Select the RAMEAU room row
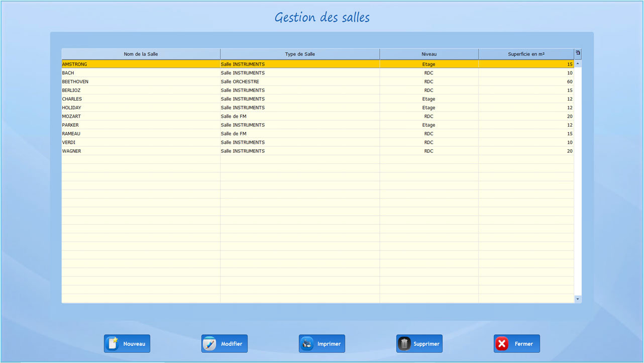Screen dimensions: 644x363 [317, 134]
